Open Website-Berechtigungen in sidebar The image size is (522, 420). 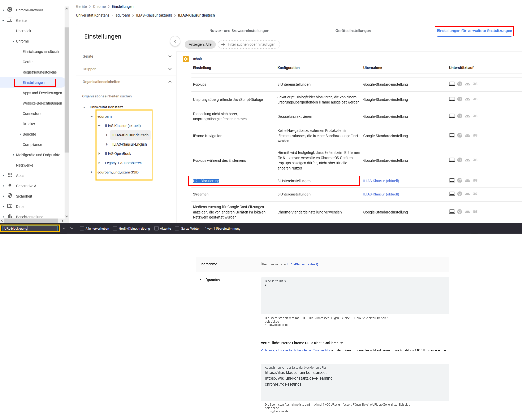[x=42, y=103]
